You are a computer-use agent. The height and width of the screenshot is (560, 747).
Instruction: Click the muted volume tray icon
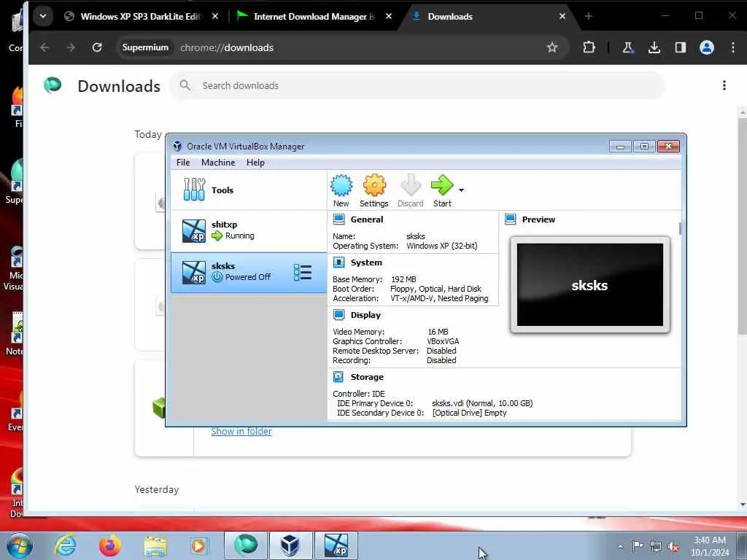click(x=673, y=546)
